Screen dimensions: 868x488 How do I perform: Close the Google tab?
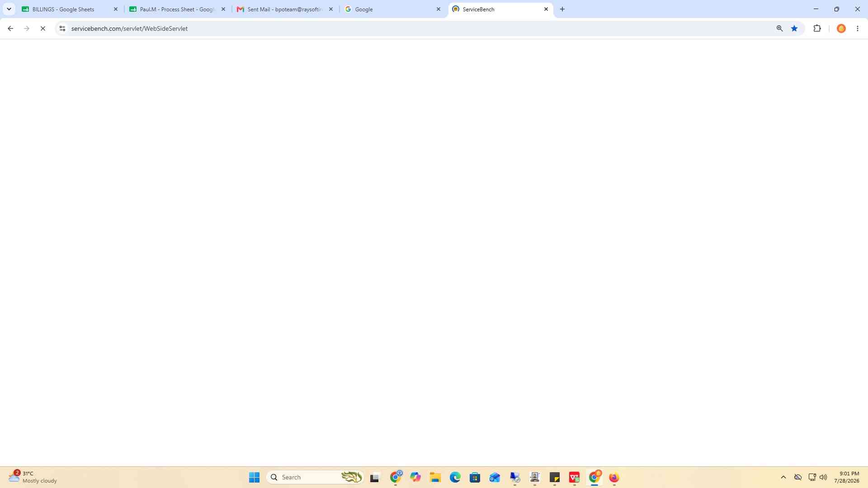(438, 9)
